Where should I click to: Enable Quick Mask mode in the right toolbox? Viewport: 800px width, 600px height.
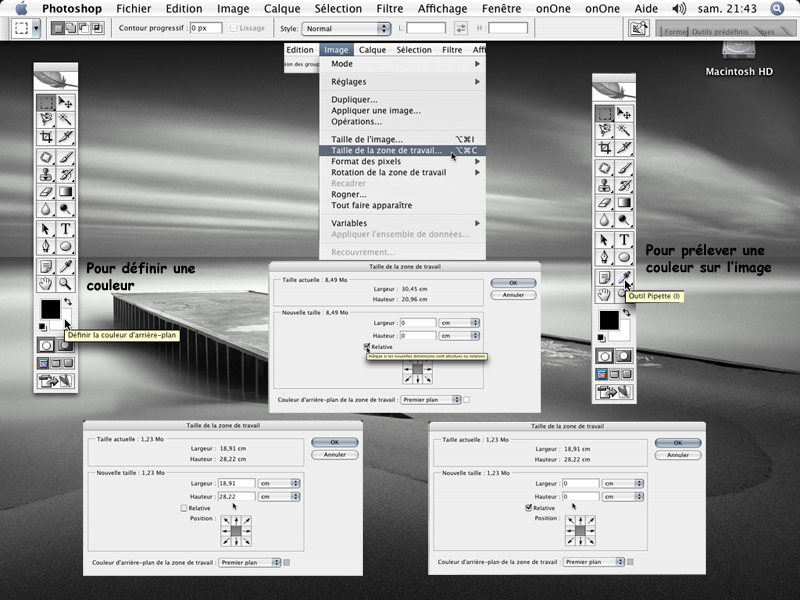(623, 356)
